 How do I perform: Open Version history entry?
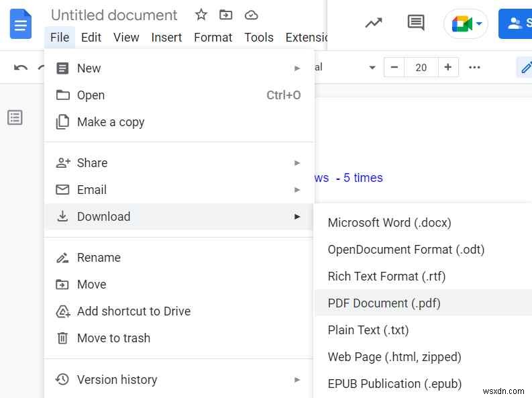coord(179,379)
